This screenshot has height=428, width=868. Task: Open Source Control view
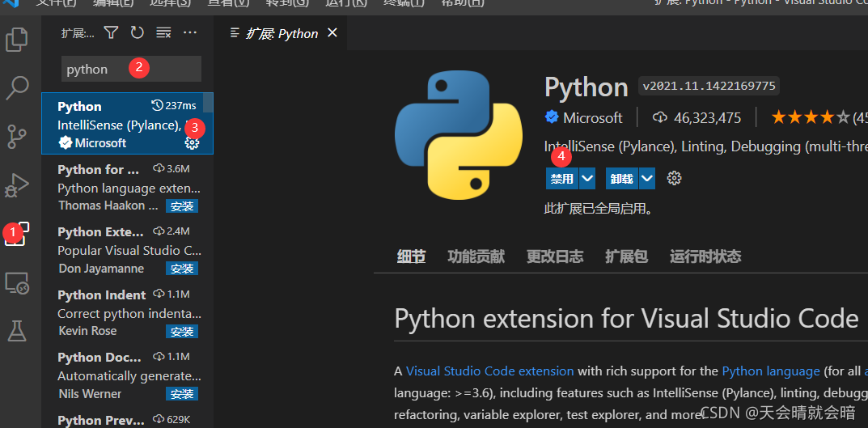pyautogui.click(x=17, y=137)
